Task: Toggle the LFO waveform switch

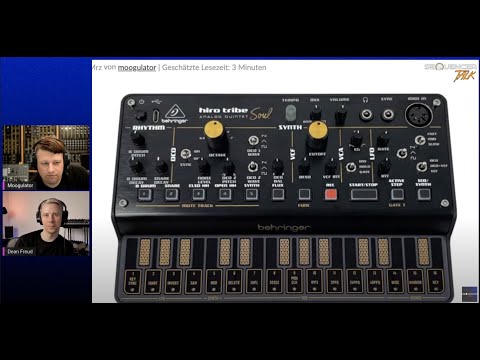Action: [402, 153]
